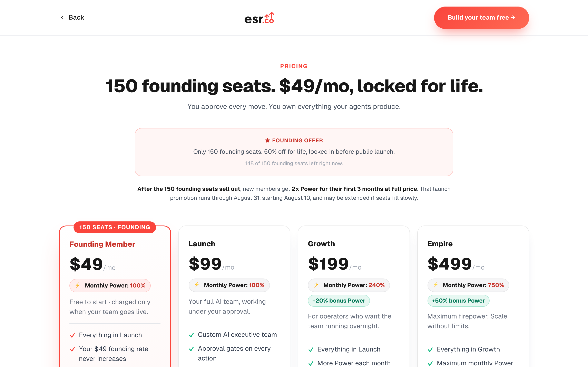
Task: Click the lightning bolt in Launch power badge
Action: [197, 285]
